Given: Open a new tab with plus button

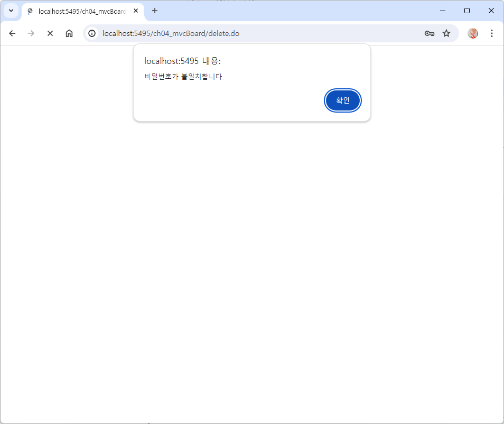Looking at the screenshot, I should pos(155,11).
